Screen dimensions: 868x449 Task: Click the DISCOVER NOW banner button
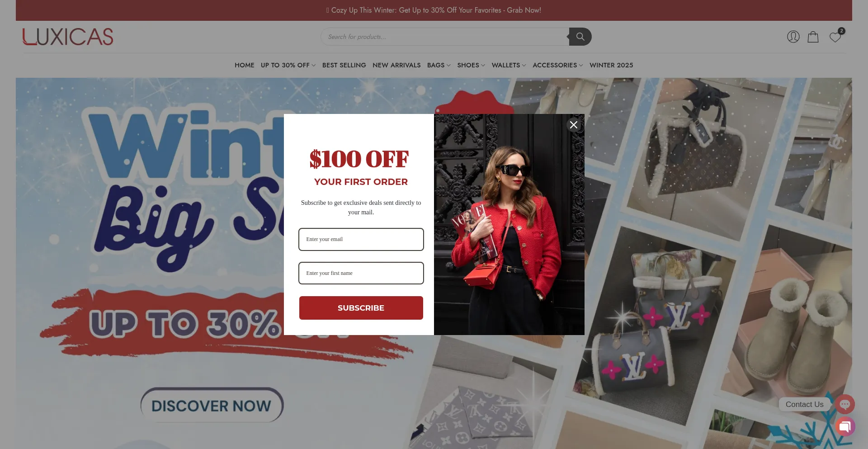click(x=212, y=406)
